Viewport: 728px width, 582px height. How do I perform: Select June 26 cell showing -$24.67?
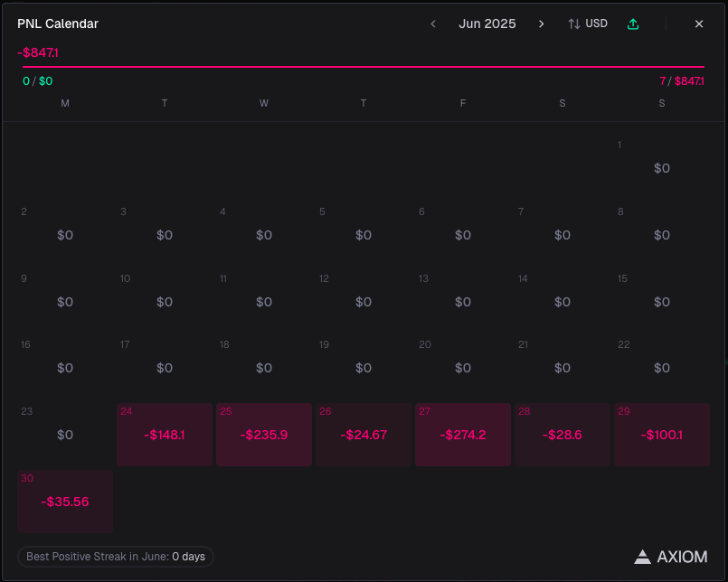(x=364, y=435)
